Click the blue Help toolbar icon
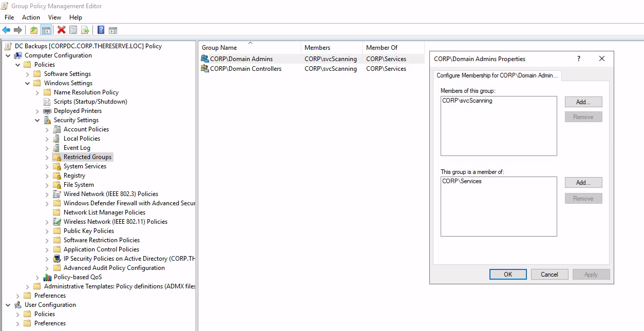 click(x=101, y=30)
